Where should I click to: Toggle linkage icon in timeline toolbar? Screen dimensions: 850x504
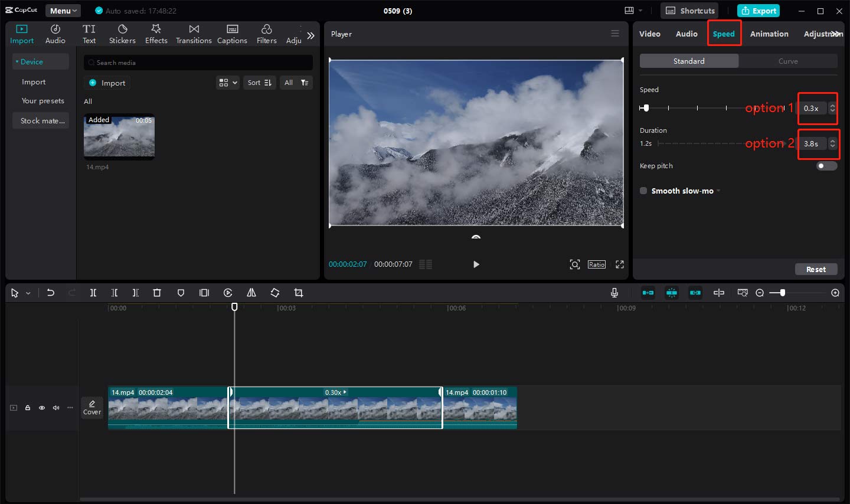(695, 293)
